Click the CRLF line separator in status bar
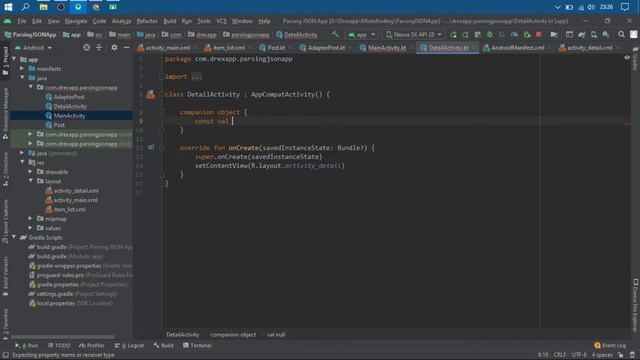640x360 pixels. 559,355
